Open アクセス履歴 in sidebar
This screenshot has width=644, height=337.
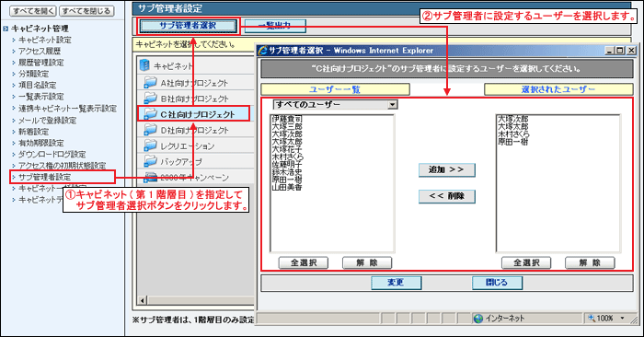pyautogui.click(x=40, y=51)
